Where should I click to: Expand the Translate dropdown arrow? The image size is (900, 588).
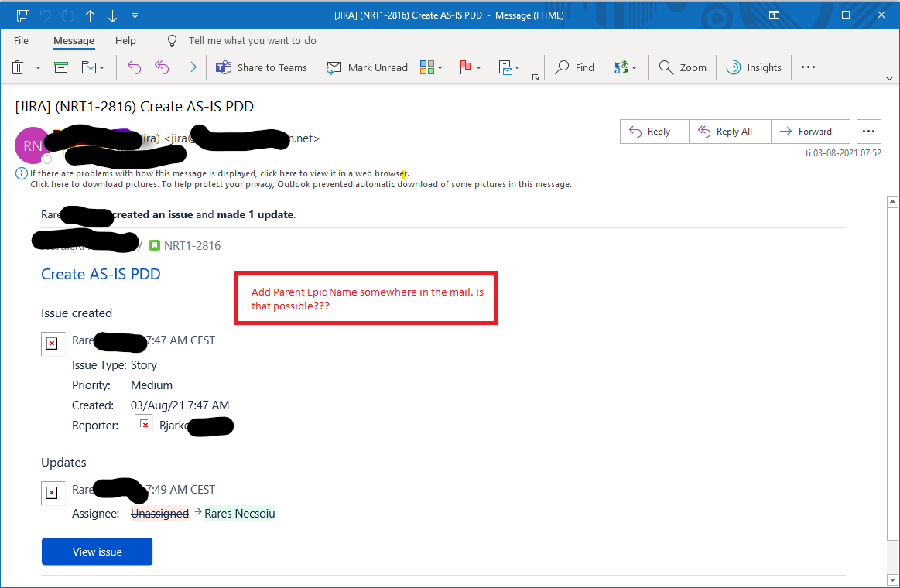(635, 67)
